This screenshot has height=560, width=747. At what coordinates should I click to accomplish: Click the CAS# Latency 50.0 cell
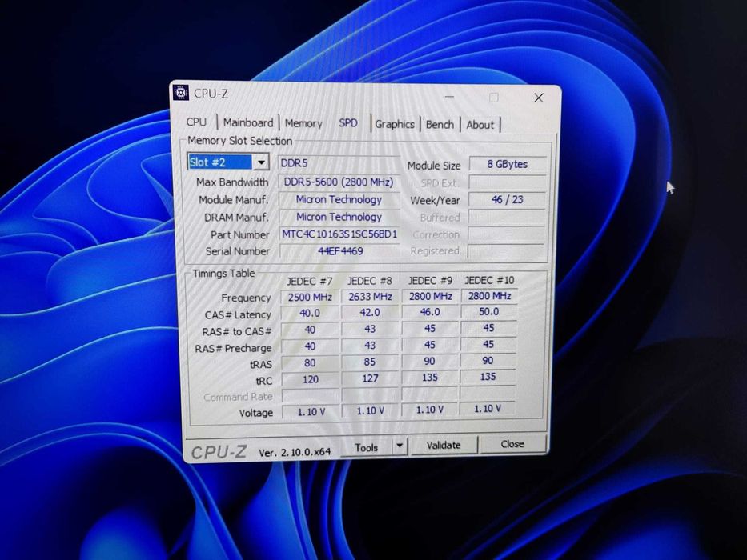pos(488,311)
